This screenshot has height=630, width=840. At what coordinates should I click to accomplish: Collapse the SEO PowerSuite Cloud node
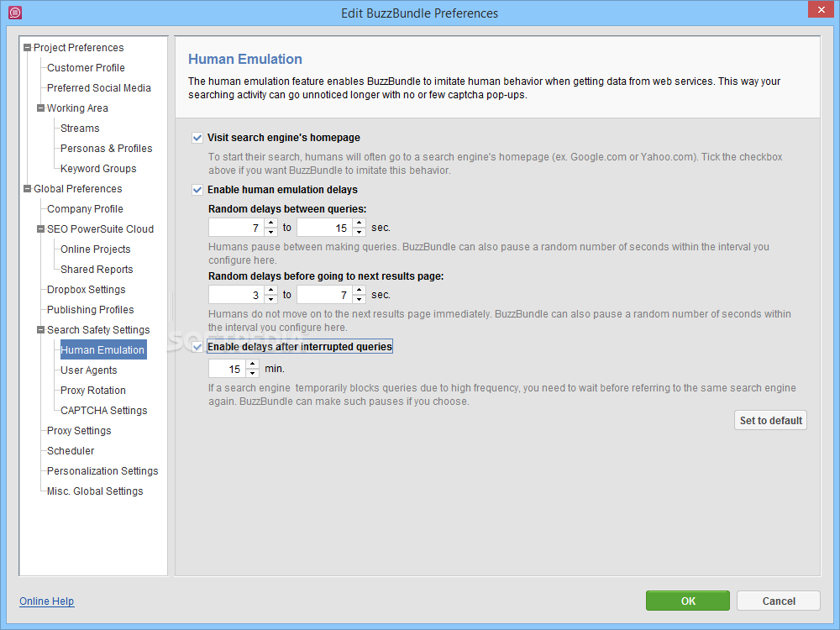(x=40, y=228)
